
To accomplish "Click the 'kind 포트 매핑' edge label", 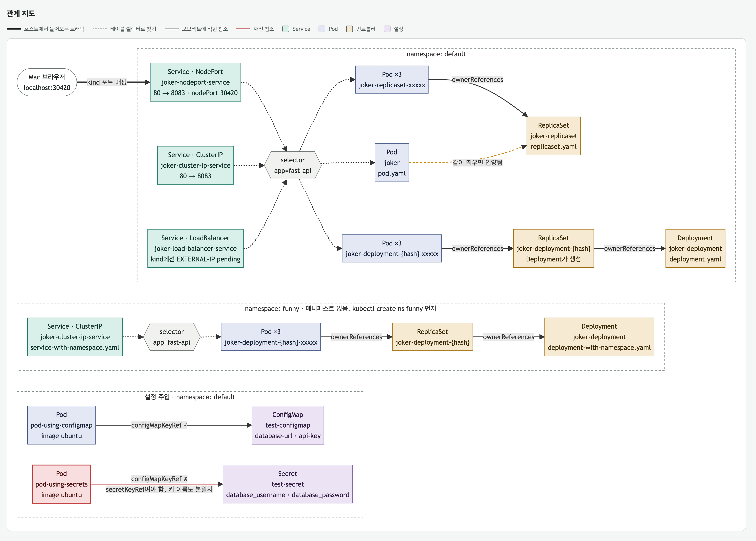I will [x=107, y=82].
